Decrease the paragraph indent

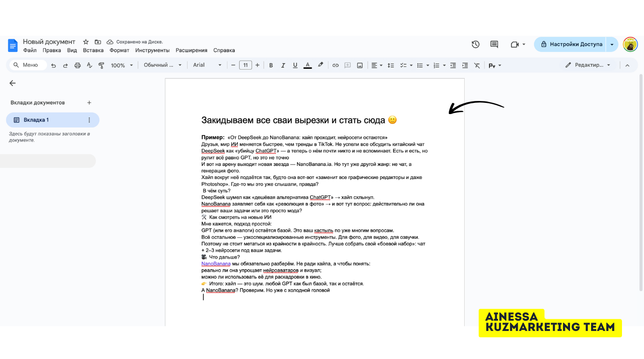pos(453,65)
